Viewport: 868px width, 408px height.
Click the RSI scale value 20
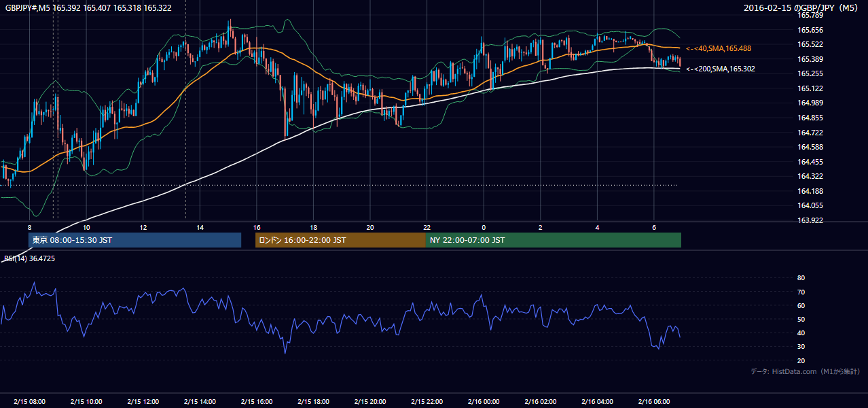pos(801,360)
